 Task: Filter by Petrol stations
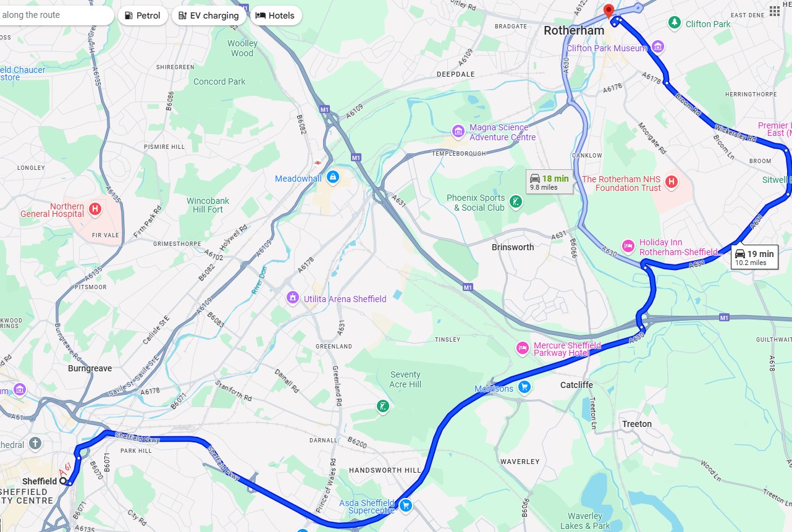pos(143,15)
